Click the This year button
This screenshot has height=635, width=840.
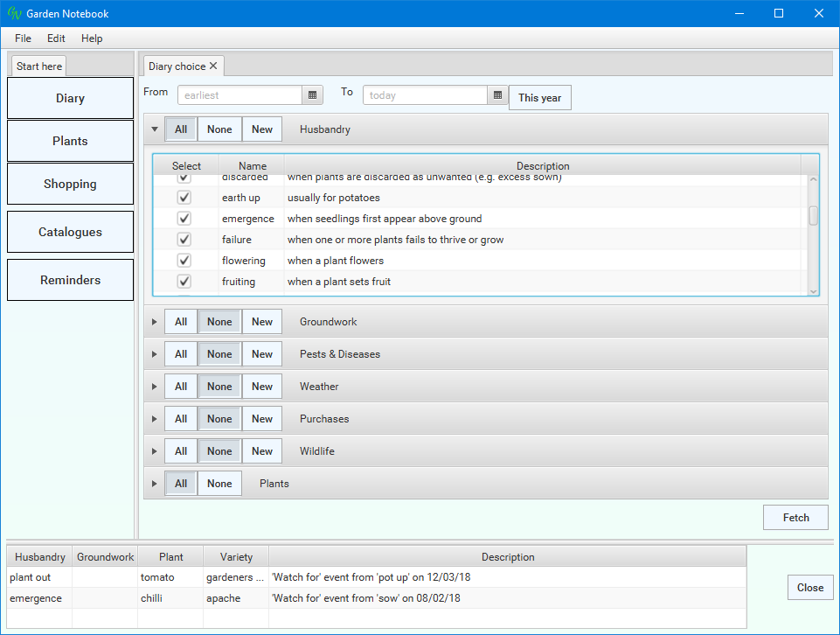point(539,98)
